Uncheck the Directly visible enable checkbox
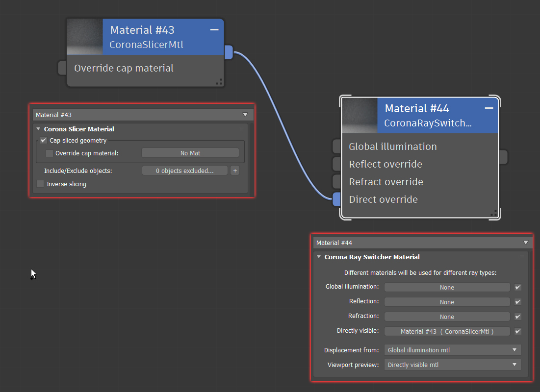This screenshot has height=392, width=540. [x=517, y=331]
